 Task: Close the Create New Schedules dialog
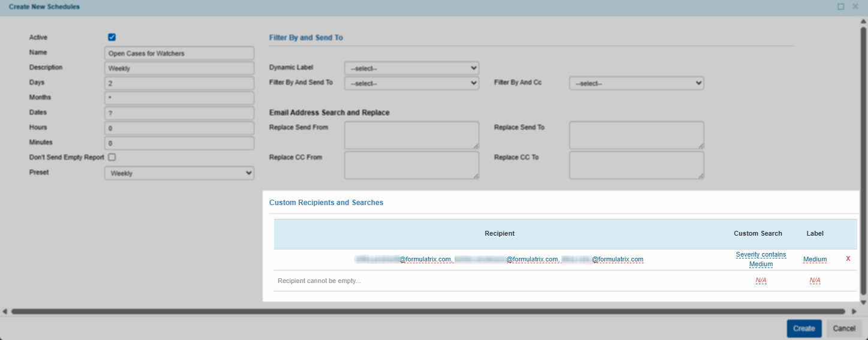tap(855, 7)
